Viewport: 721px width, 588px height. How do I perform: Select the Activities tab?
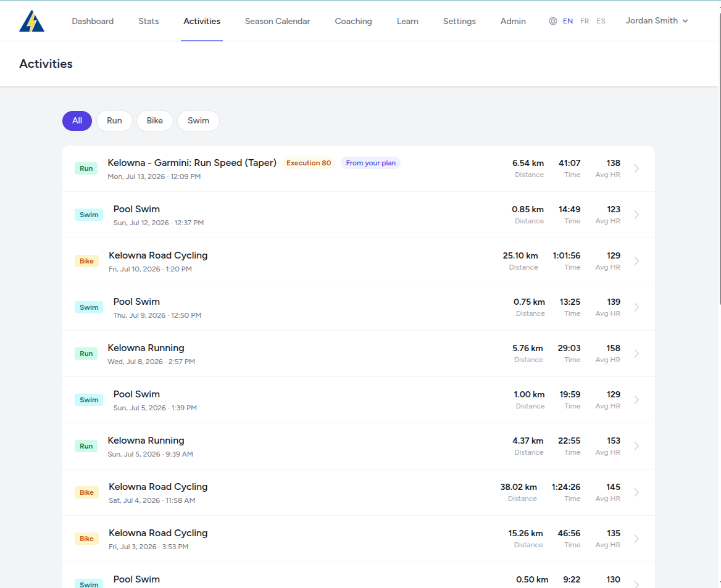tap(202, 21)
